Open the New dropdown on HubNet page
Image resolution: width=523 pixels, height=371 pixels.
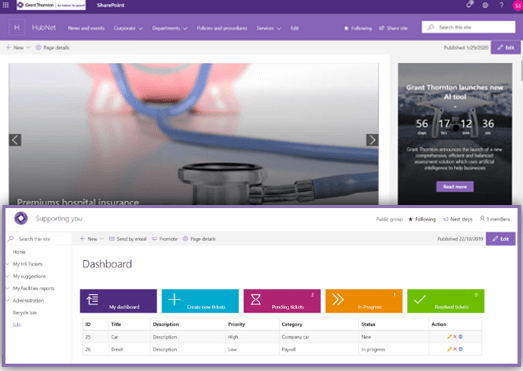tap(18, 48)
